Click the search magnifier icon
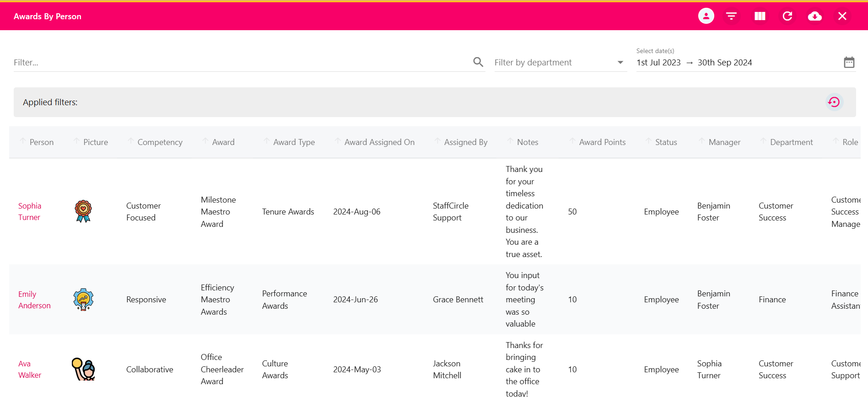The height and width of the screenshot is (397, 868). (478, 62)
